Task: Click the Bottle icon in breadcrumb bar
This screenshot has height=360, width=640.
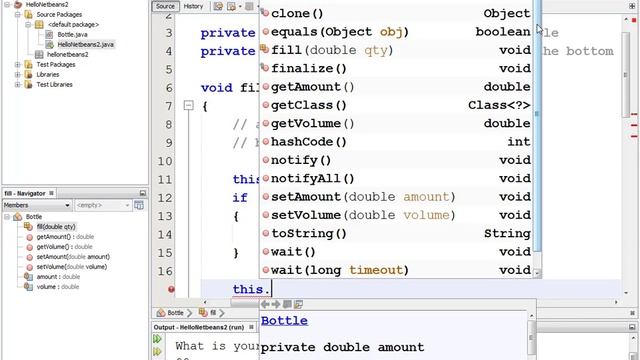Action: [x=161, y=313]
